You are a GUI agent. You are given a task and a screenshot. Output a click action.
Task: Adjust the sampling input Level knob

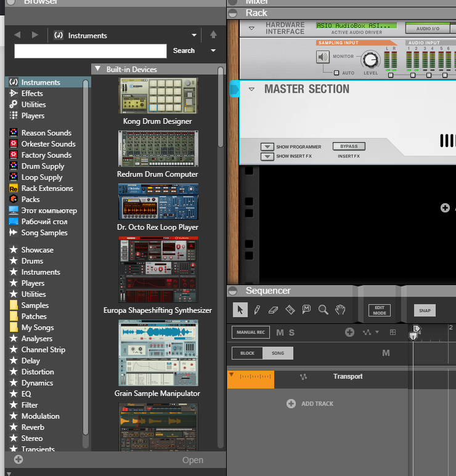pyautogui.click(x=370, y=60)
